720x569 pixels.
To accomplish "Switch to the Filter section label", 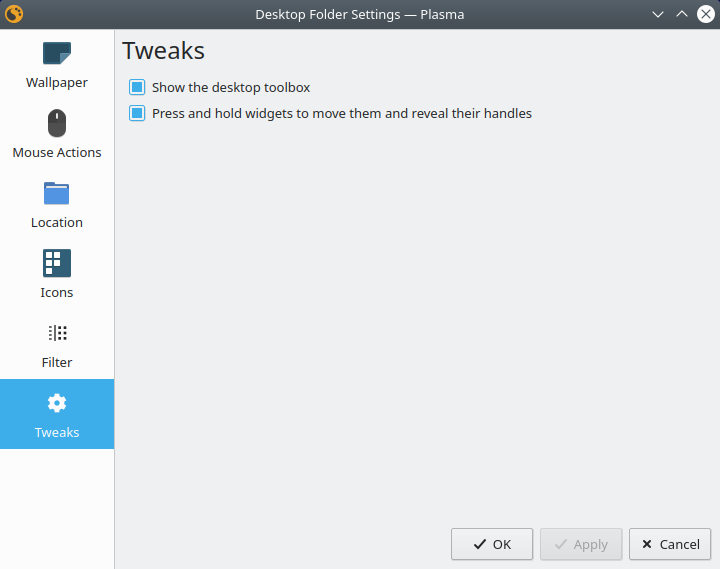I will coord(57,363).
